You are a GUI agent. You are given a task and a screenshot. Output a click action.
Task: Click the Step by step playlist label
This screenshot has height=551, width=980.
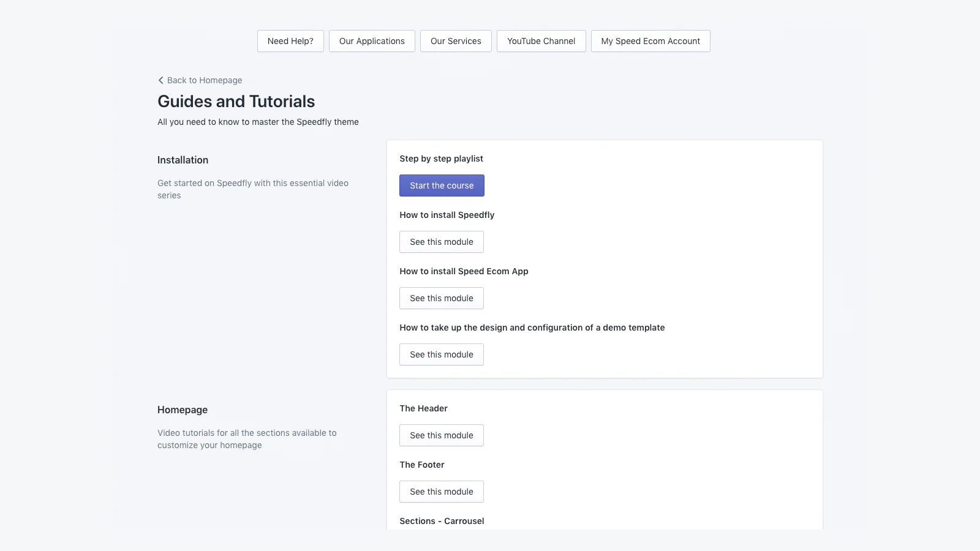coord(441,159)
